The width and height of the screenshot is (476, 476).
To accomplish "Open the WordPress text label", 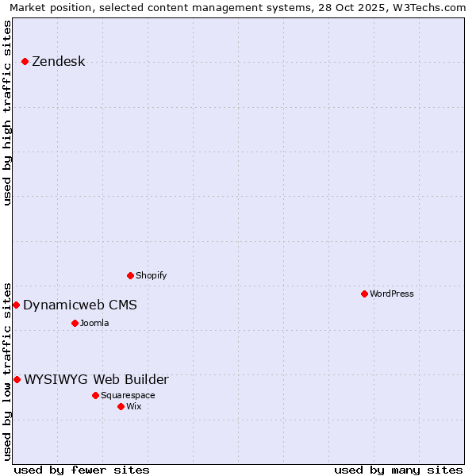I will coord(391,294).
